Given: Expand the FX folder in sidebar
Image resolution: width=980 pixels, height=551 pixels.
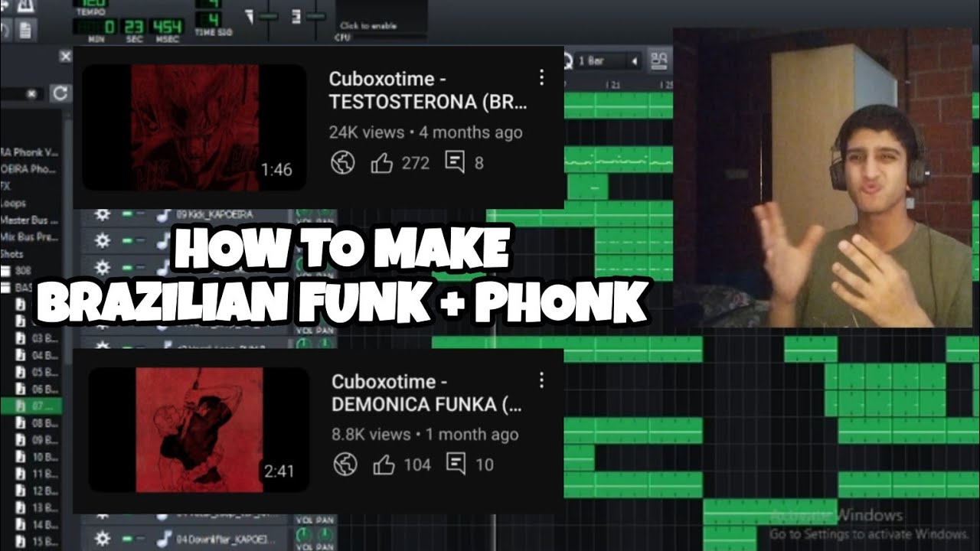Looking at the screenshot, I should tap(6, 187).
